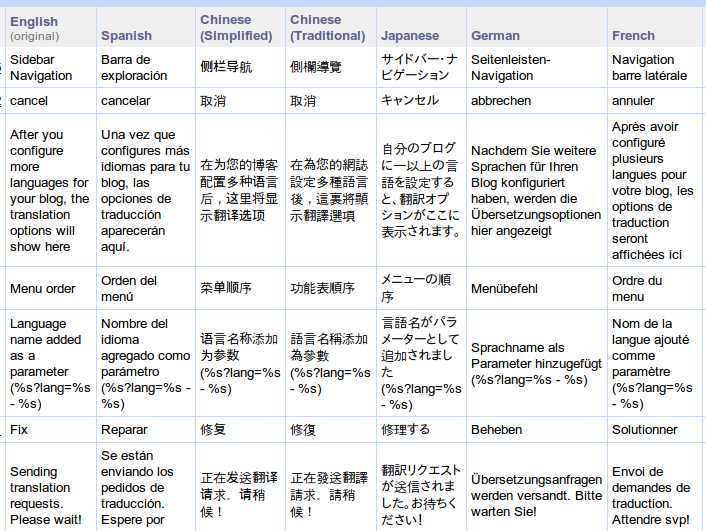The image size is (706, 531).
Task: Click the 'German' column header
Action: [537, 27]
